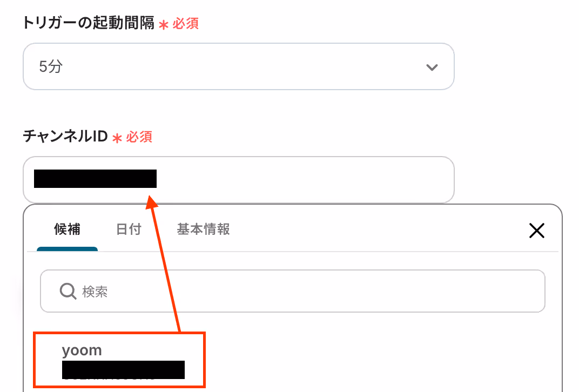579x392 pixels.
Task: Click the blacked-out ID below yoom
Action: tap(123, 370)
